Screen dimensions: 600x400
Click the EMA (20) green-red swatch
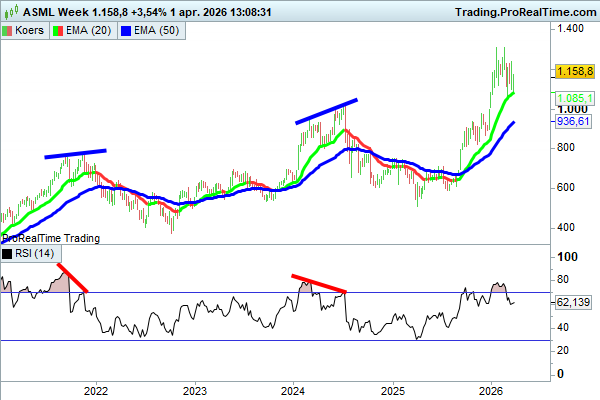tap(58, 31)
